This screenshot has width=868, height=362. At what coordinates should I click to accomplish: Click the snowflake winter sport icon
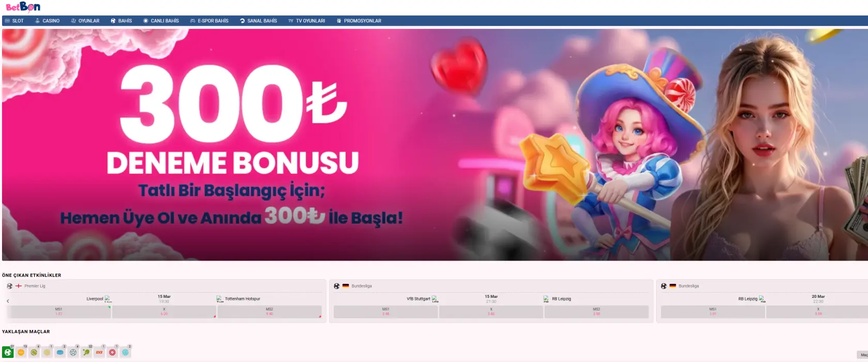click(126, 352)
